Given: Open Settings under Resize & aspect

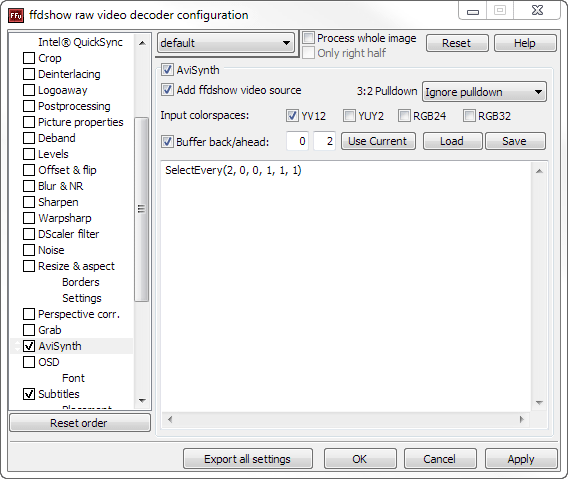Looking at the screenshot, I should [82, 298].
